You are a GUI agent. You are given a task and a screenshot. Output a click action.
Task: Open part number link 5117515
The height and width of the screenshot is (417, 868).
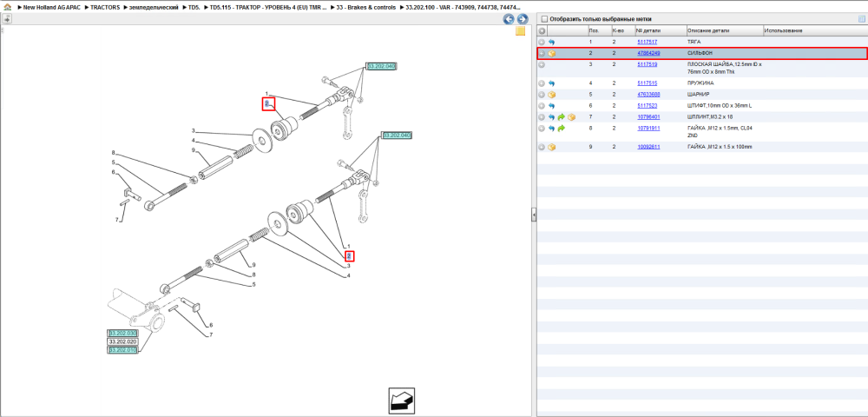click(648, 83)
